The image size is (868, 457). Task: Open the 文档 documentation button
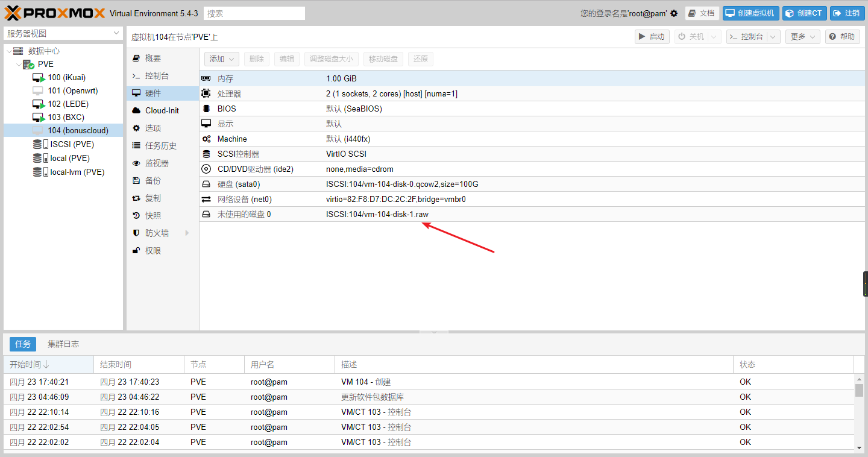(702, 13)
